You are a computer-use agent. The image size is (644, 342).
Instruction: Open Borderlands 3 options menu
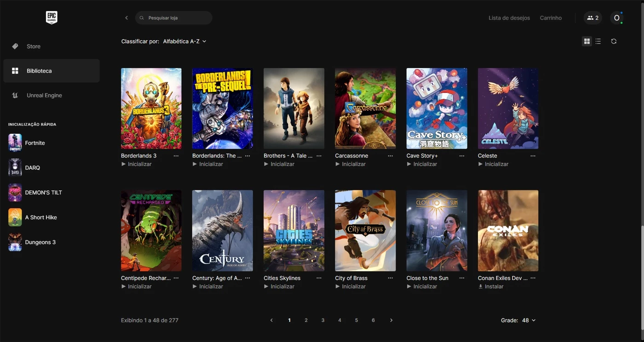(176, 156)
